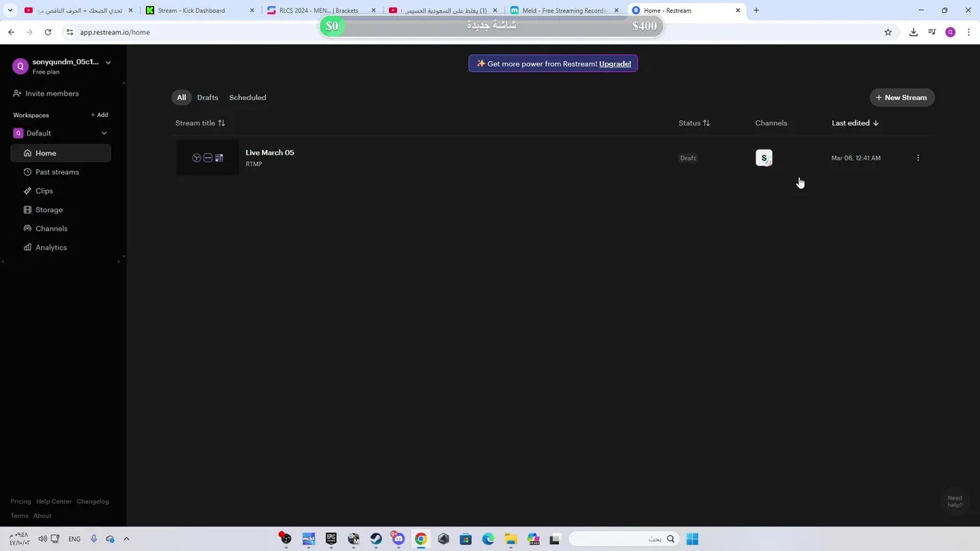Open the three-dot menu for Live March 05
Image resolution: width=980 pixels, height=551 pixels.
tap(918, 158)
